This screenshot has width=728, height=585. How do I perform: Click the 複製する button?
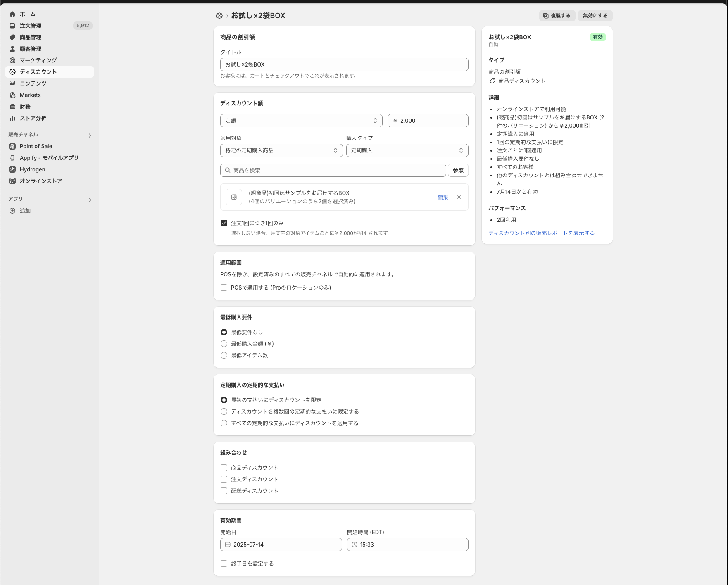557,16
